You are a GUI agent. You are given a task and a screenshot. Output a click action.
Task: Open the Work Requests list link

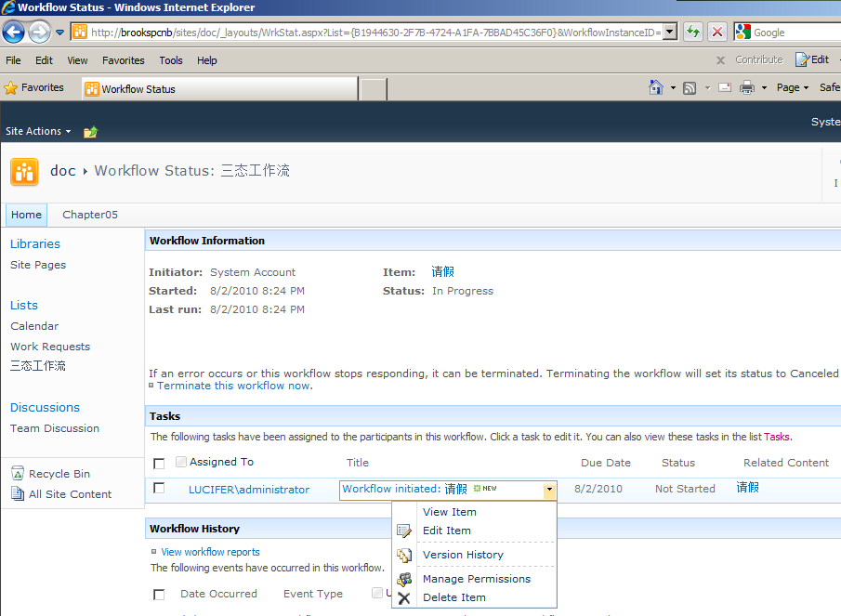click(50, 347)
